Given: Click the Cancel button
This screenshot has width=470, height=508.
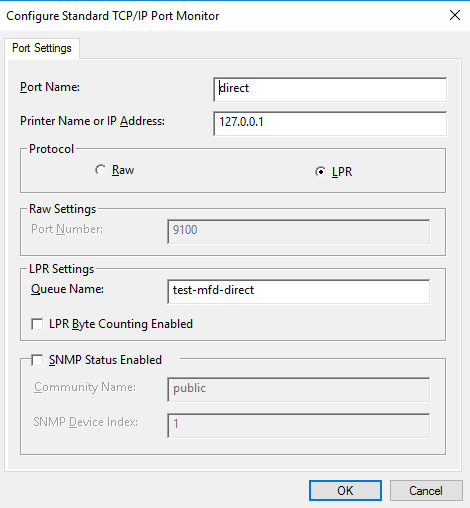Looking at the screenshot, I should (x=426, y=491).
